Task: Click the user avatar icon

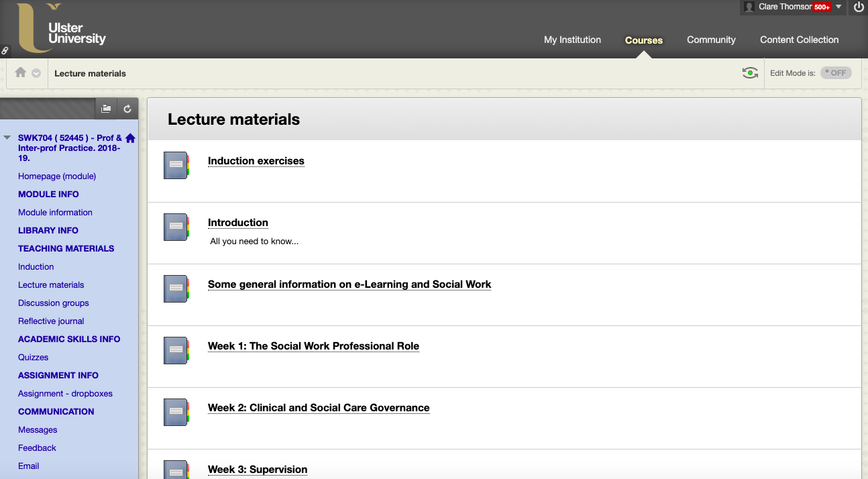Action: (749, 7)
